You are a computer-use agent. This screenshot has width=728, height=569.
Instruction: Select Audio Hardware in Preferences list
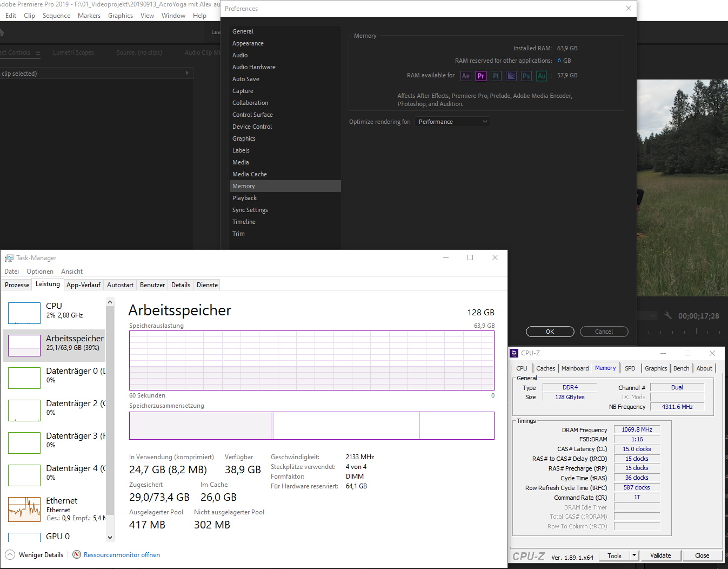(285, 67)
